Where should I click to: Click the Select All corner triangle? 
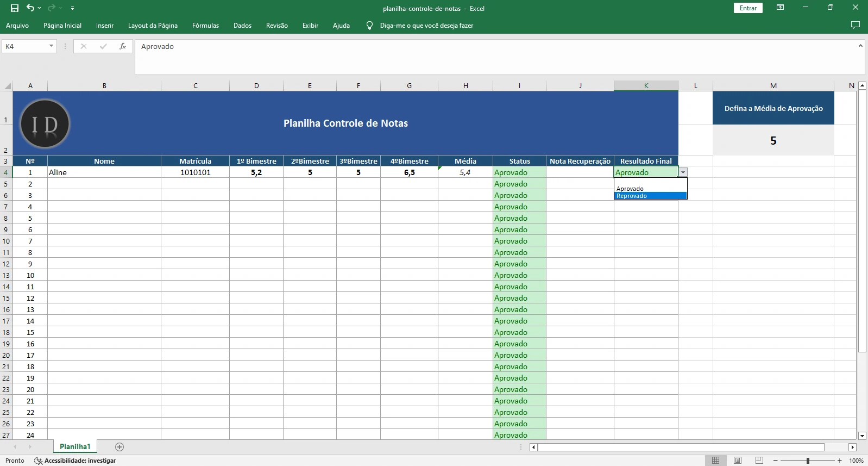coord(8,86)
